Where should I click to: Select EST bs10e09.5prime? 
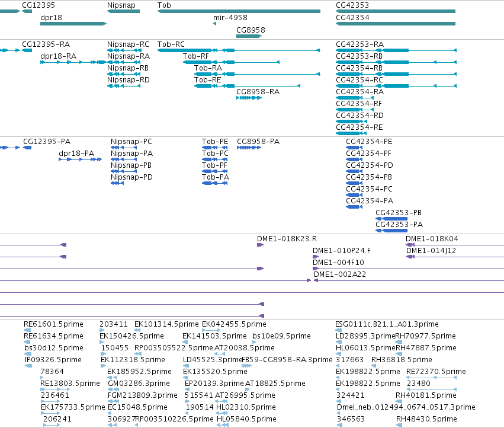click(x=255, y=342)
